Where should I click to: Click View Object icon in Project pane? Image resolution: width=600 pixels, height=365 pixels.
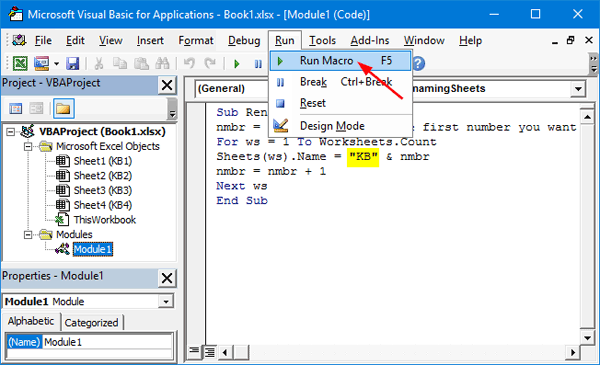pyautogui.click(x=36, y=109)
